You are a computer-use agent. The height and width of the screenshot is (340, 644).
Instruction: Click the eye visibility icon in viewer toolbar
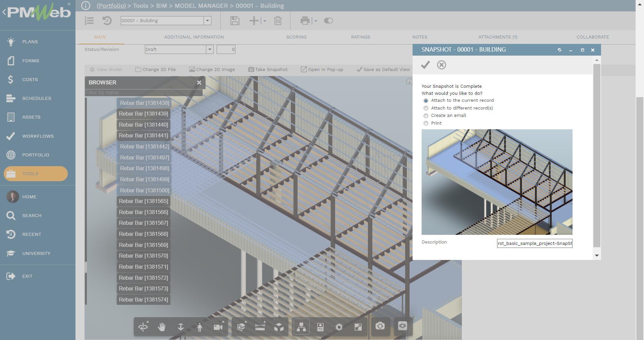pyautogui.click(x=402, y=326)
